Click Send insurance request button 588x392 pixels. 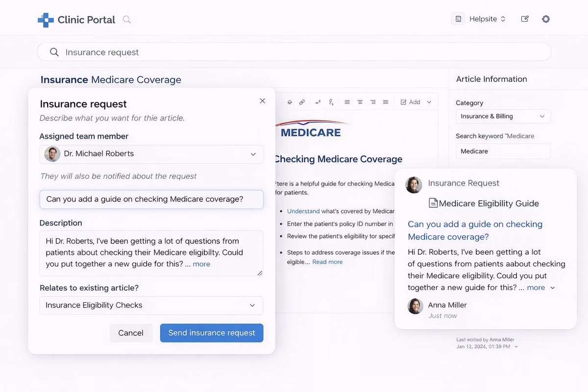(212, 333)
